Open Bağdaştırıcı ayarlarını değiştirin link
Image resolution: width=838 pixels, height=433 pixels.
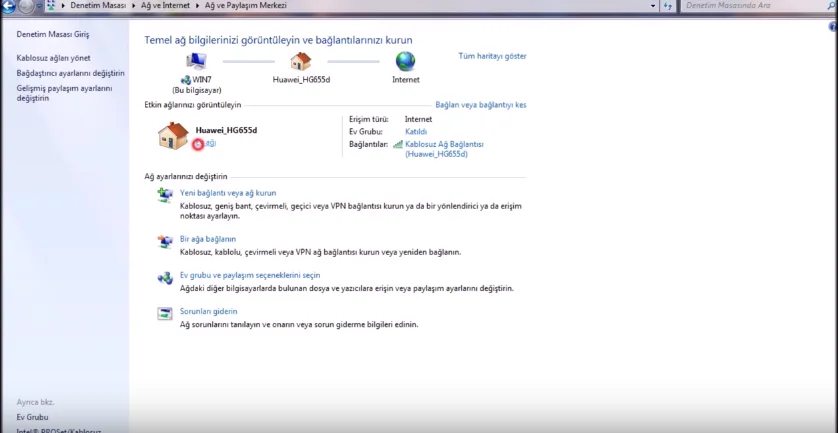(x=71, y=73)
